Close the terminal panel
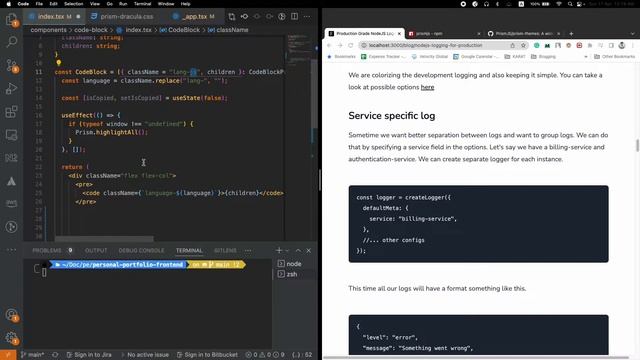The image size is (640, 360). pyautogui.click(x=309, y=250)
